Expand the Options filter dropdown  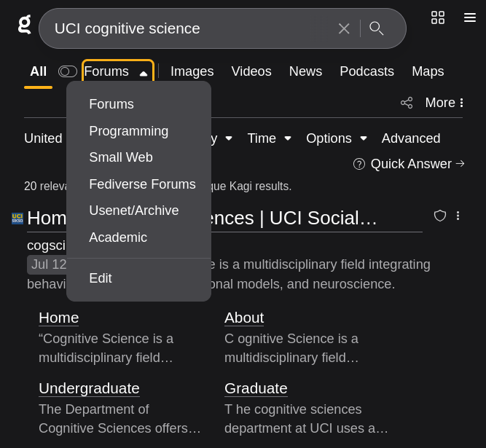pos(337,138)
